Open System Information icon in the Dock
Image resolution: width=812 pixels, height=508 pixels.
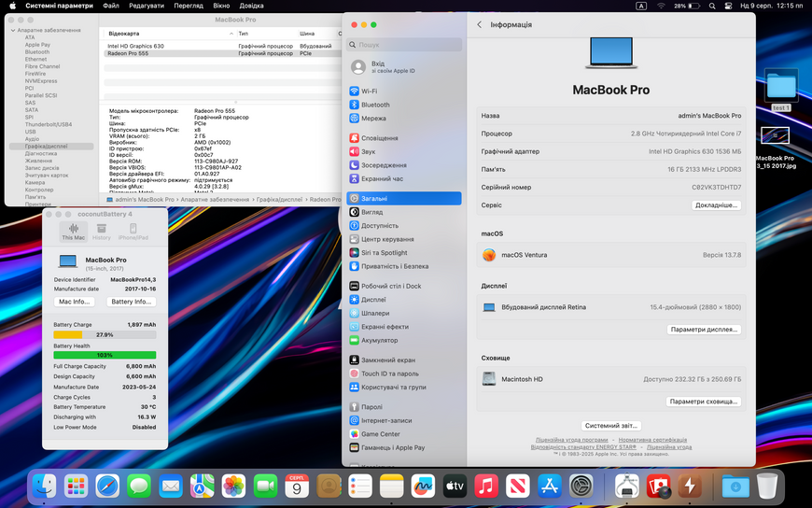click(x=626, y=487)
